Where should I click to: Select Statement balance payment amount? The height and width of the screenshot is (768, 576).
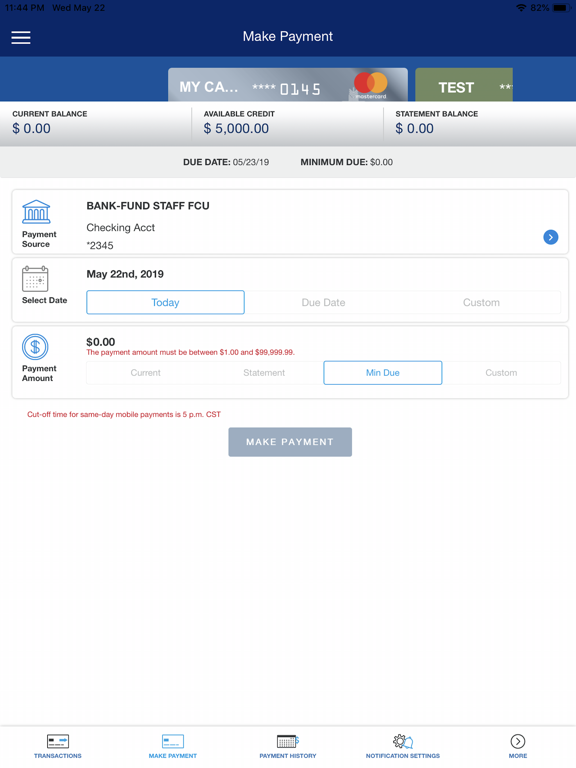click(264, 373)
